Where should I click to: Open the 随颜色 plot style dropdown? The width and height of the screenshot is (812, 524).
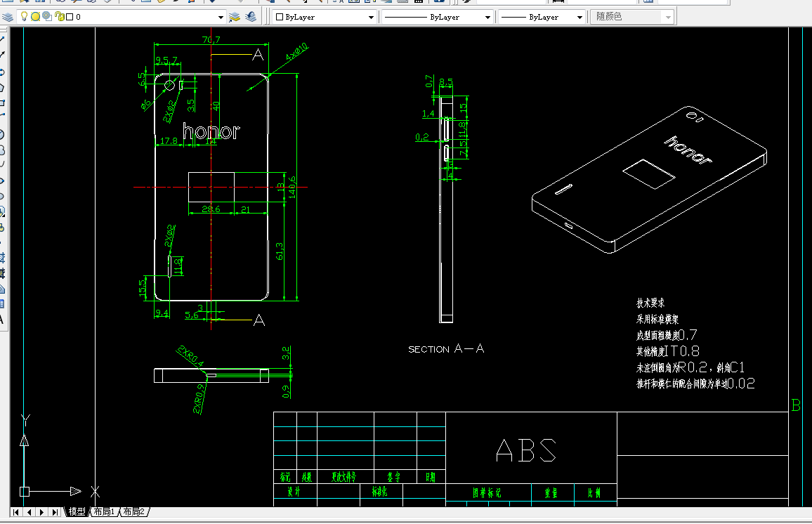pos(668,17)
